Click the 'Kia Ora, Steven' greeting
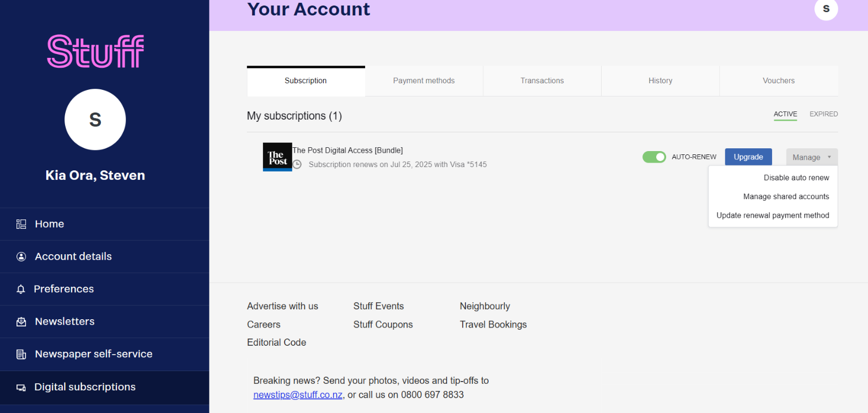This screenshot has height=413, width=868. (x=95, y=175)
